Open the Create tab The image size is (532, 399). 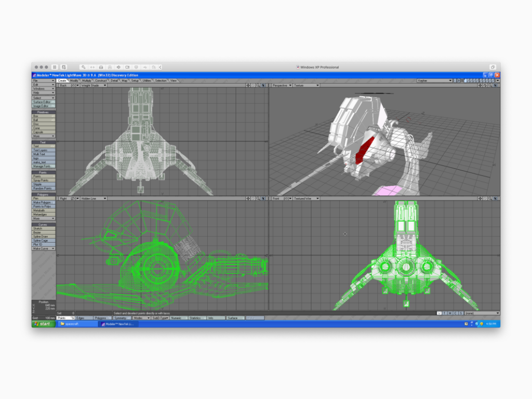point(62,81)
